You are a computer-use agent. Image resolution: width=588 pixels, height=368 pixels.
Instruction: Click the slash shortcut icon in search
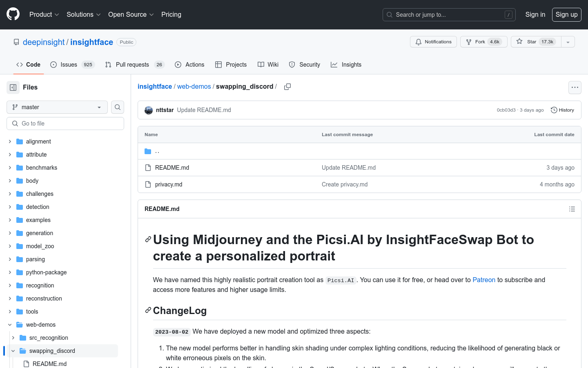point(508,15)
